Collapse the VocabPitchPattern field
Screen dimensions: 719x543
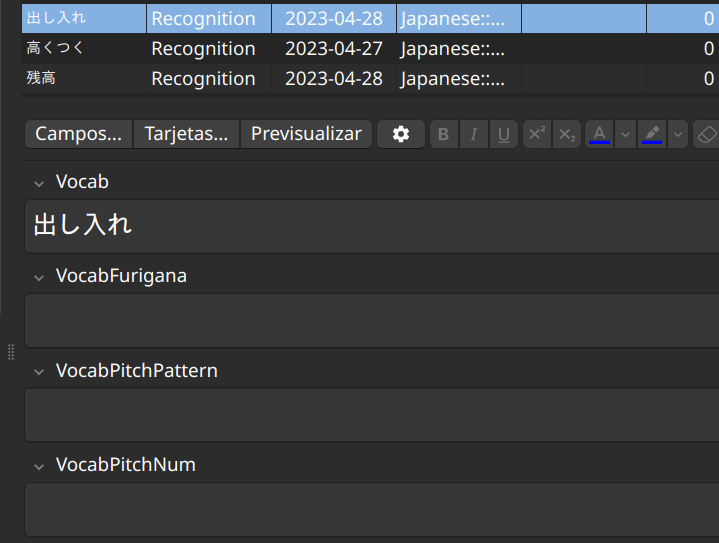click(x=39, y=371)
